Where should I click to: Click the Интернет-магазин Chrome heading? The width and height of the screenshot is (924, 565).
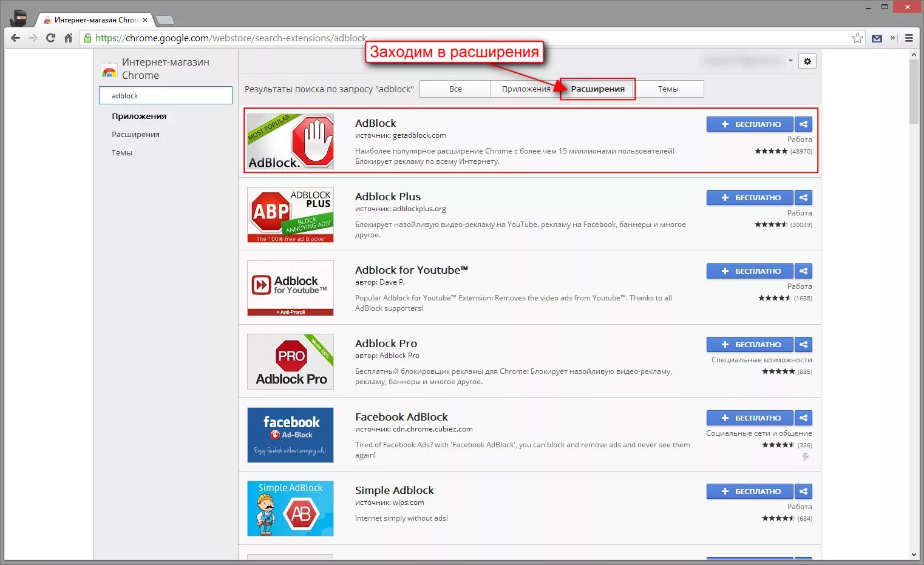pos(166,69)
